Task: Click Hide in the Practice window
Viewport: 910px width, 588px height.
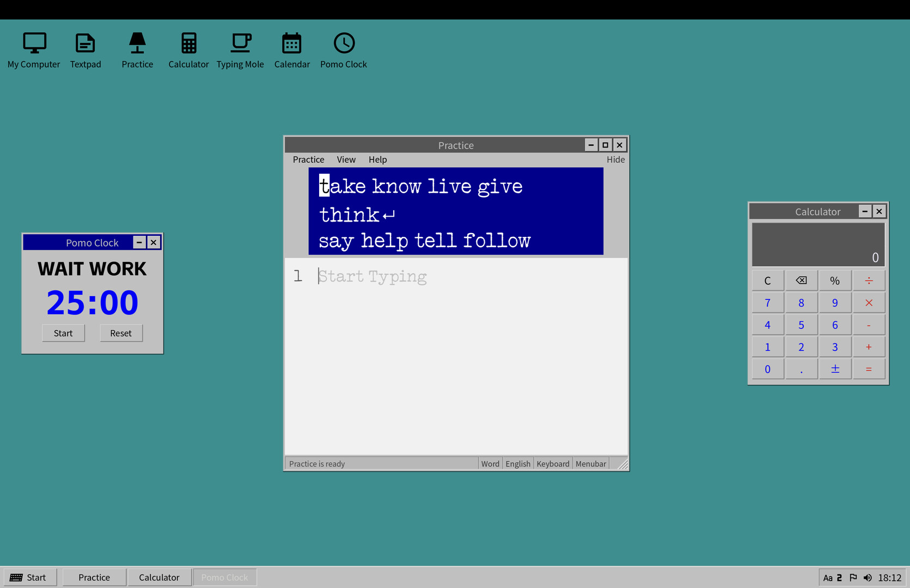Action: tap(615, 159)
